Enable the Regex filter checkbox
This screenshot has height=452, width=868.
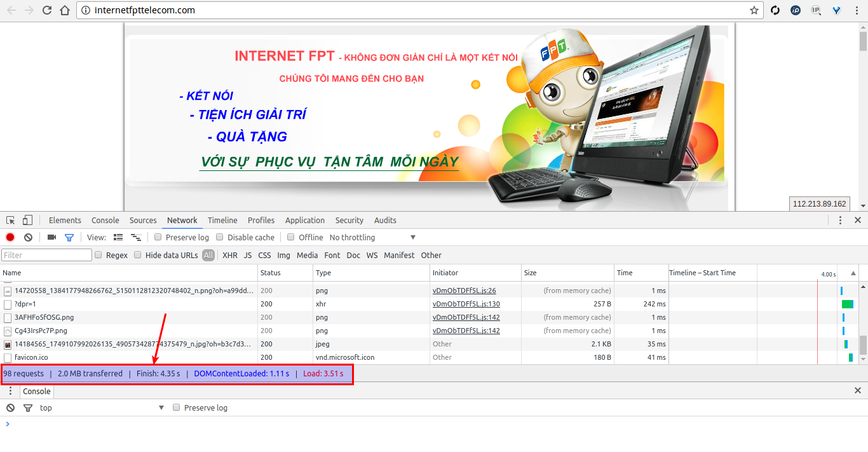click(x=98, y=255)
